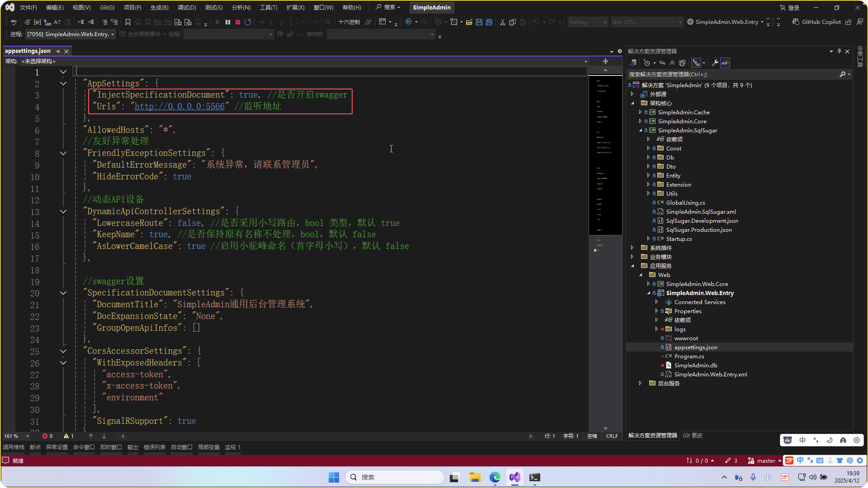Toggle preview selected items button
This screenshot has width=868, height=488.
(x=725, y=63)
